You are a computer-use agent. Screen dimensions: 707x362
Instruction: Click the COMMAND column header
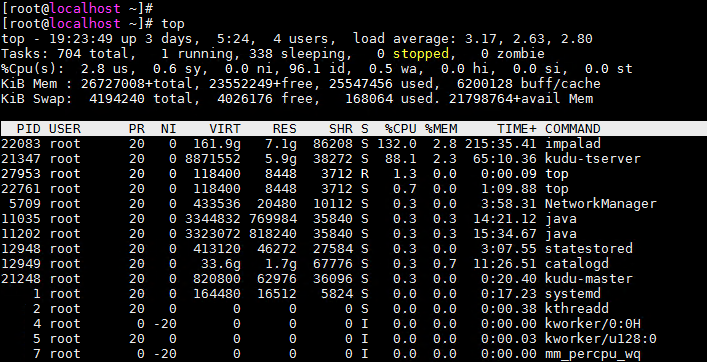tap(573, 128)
